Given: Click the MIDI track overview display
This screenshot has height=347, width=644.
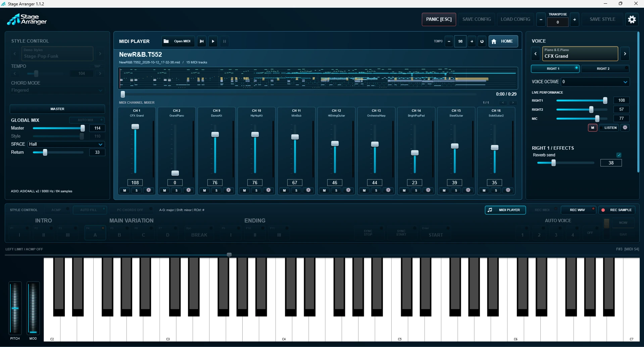Looking at the screenshot, I should point(318,78).
